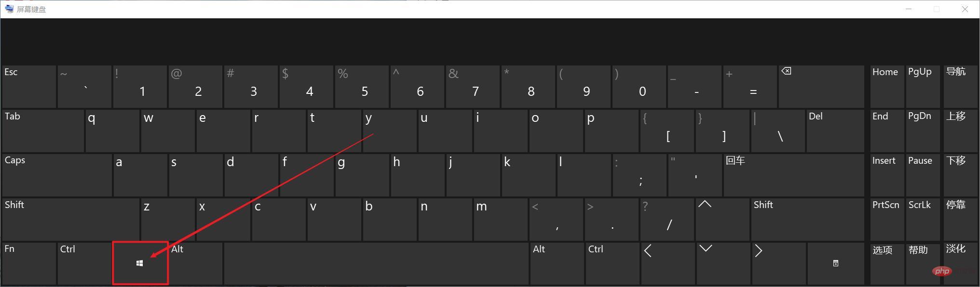The width and height of the screenshot is (980, 287).
Task: Click the right arrow key
Action: click(x=777, y=263)
